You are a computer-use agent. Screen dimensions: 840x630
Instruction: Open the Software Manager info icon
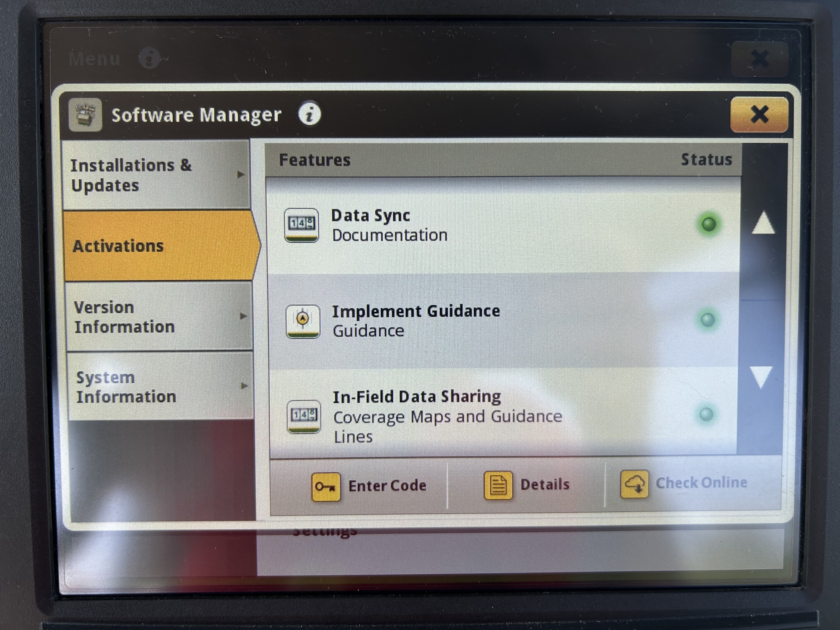pos(310,114)
